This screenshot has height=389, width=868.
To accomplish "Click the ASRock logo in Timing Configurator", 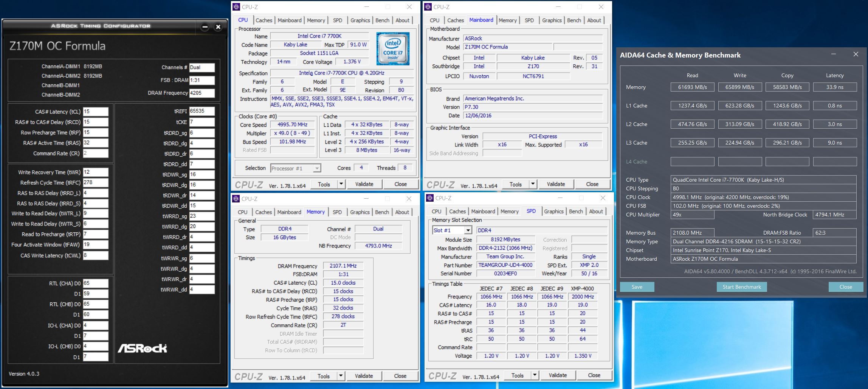I will (143, 348).
